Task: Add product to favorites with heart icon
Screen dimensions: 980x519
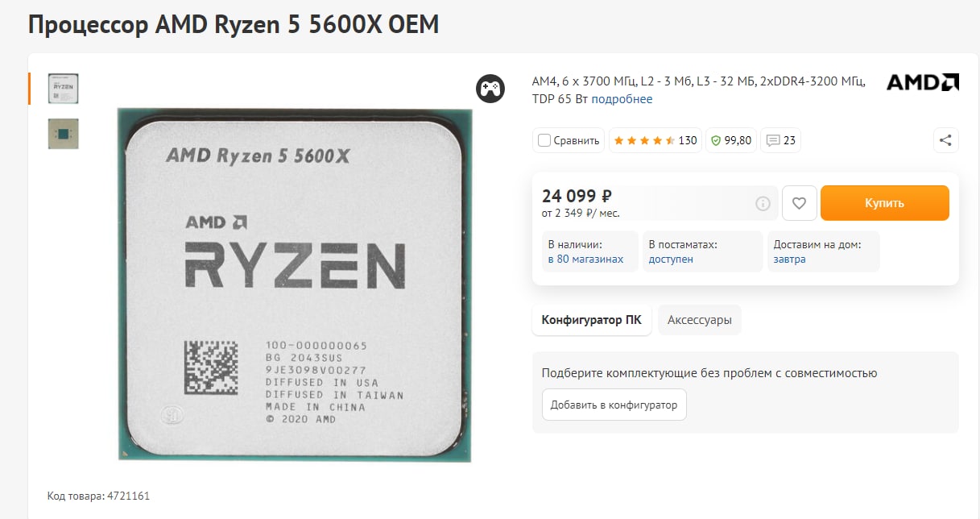Action: click(x=800, y=203)
